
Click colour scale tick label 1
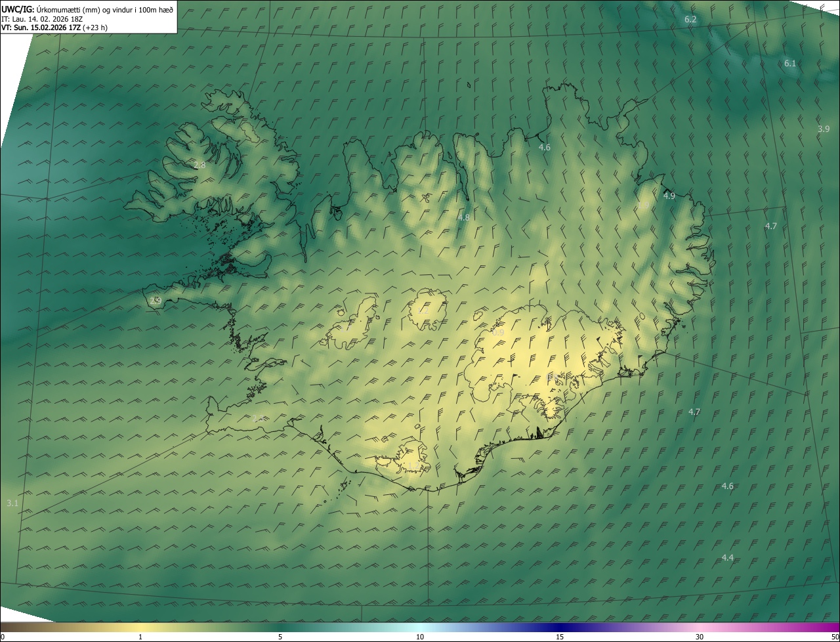[x=140, y=637]
